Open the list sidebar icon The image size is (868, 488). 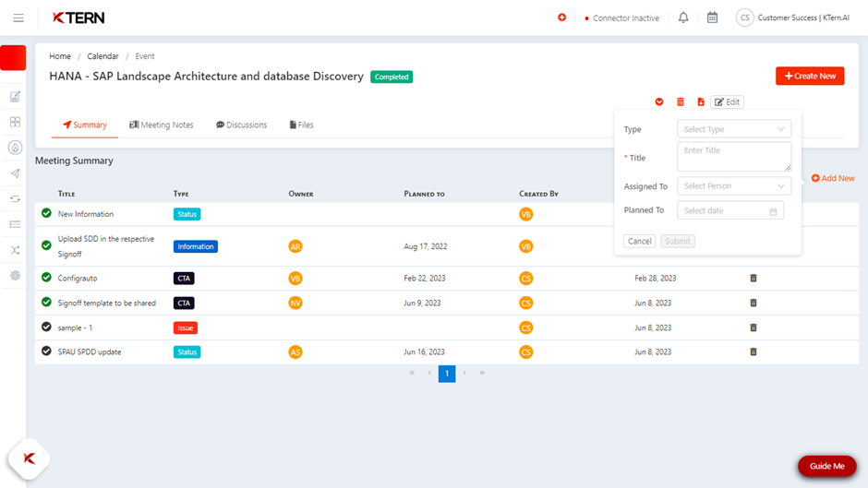click(x=15, y=224)
